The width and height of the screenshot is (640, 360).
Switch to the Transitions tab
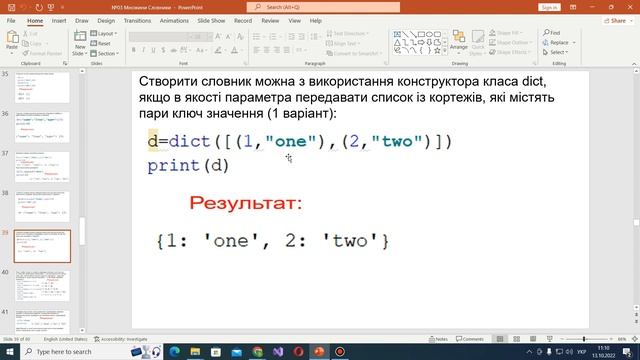(x=137, y=20)
